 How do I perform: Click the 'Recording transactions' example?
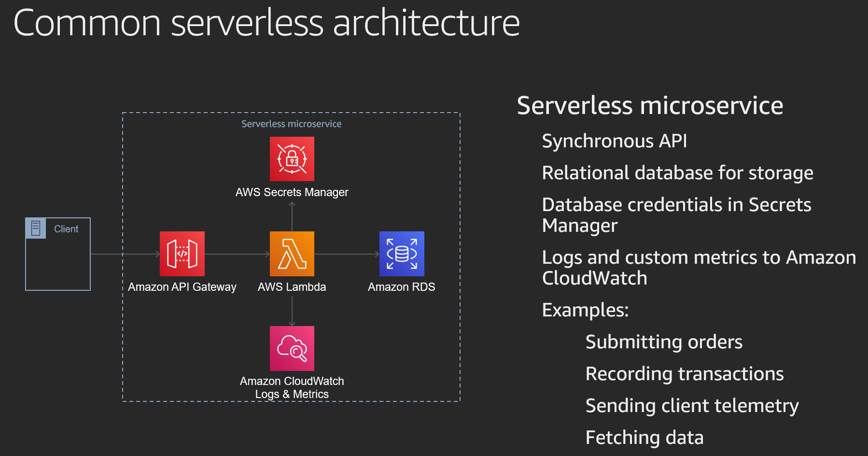point(685,374)
